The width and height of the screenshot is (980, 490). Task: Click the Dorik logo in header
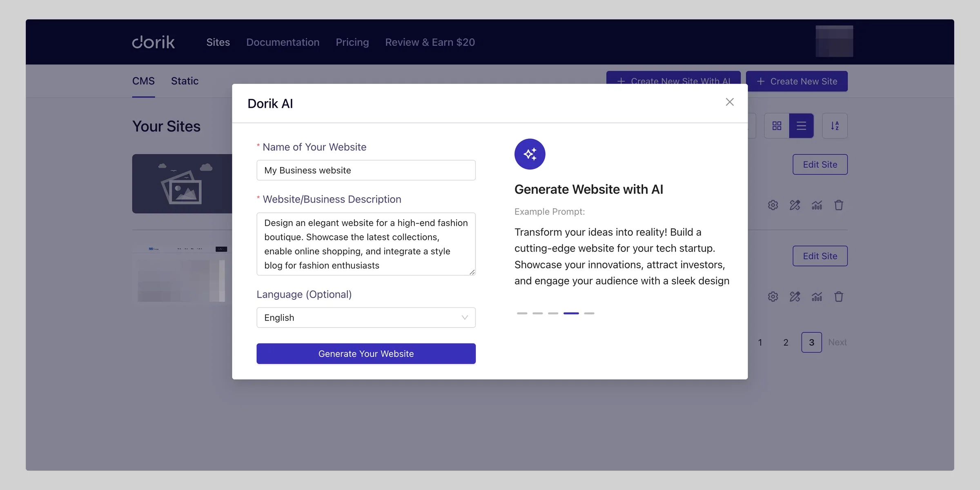(x=153, y=42)
